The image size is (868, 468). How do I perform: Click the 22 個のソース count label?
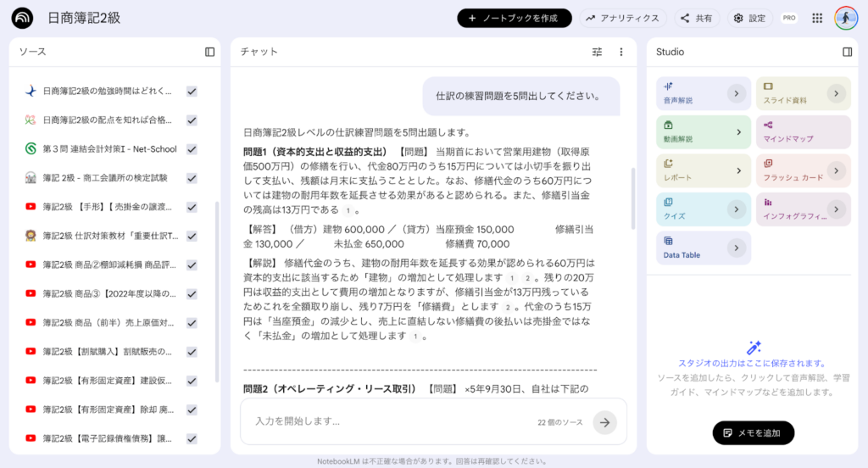559,422
